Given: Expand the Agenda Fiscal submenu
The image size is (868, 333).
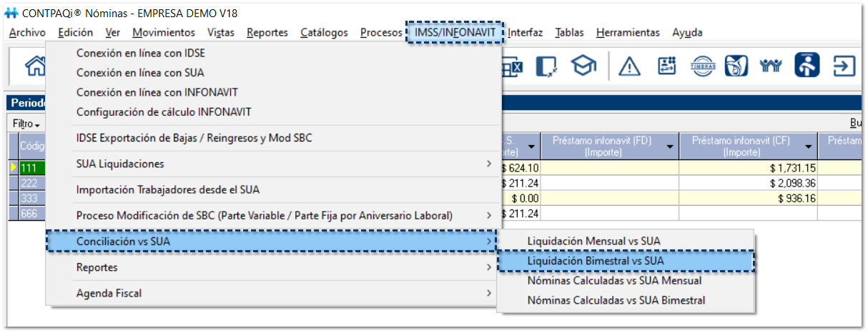Looking at the screenshot, I should (x=272, y=293).
